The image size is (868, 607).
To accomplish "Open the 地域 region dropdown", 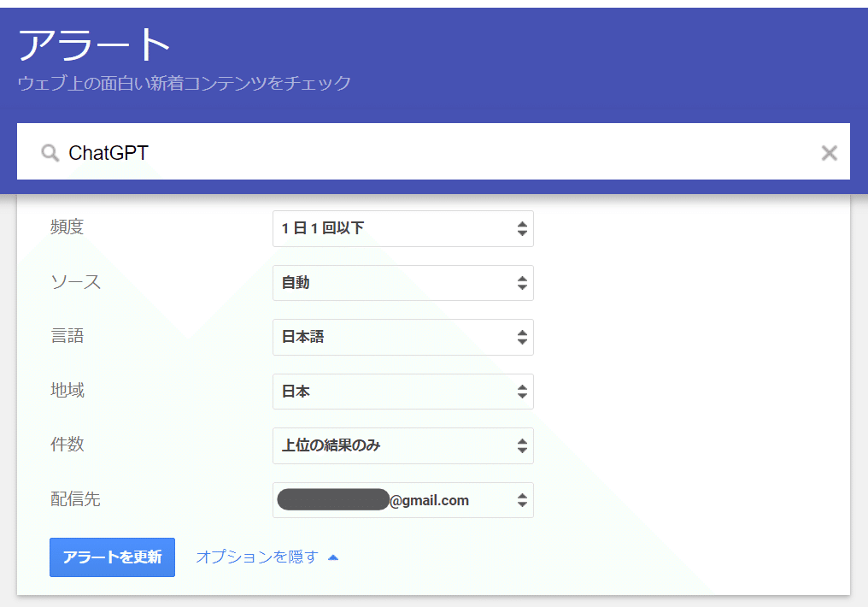I will pyautogui.click(x=403, y=392).
